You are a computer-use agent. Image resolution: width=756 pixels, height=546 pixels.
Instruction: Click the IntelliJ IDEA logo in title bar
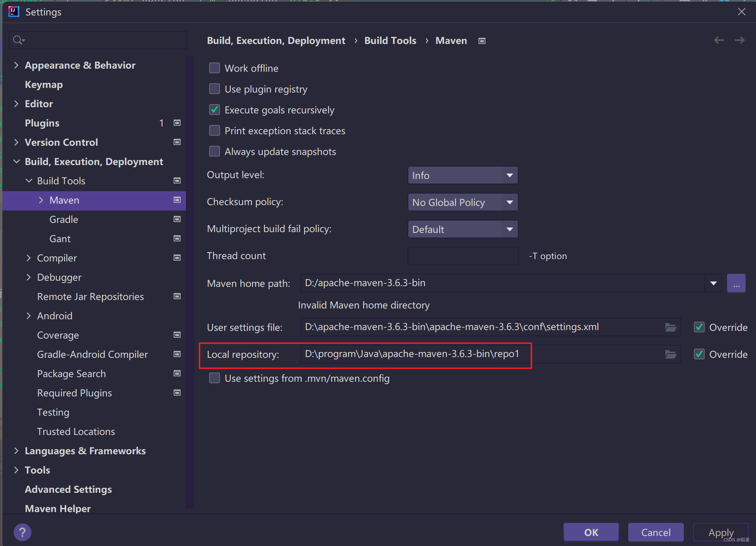(x=14, y=12)
